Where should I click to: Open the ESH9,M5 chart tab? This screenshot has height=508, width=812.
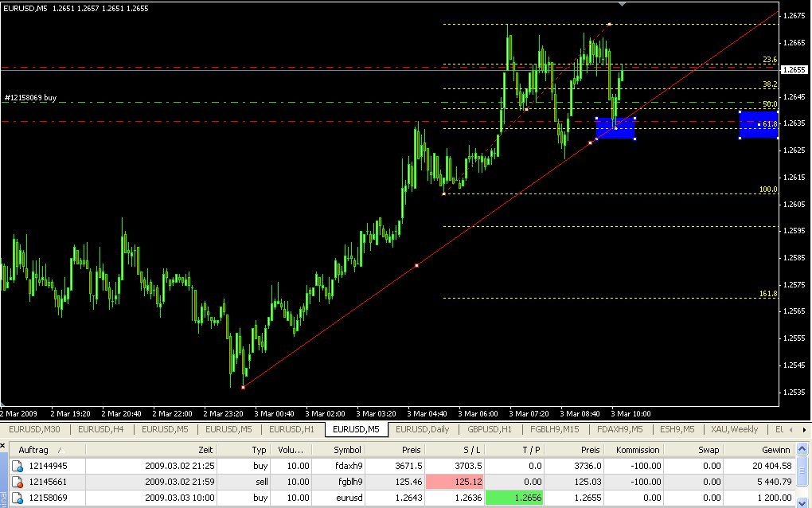coord(677,429)
